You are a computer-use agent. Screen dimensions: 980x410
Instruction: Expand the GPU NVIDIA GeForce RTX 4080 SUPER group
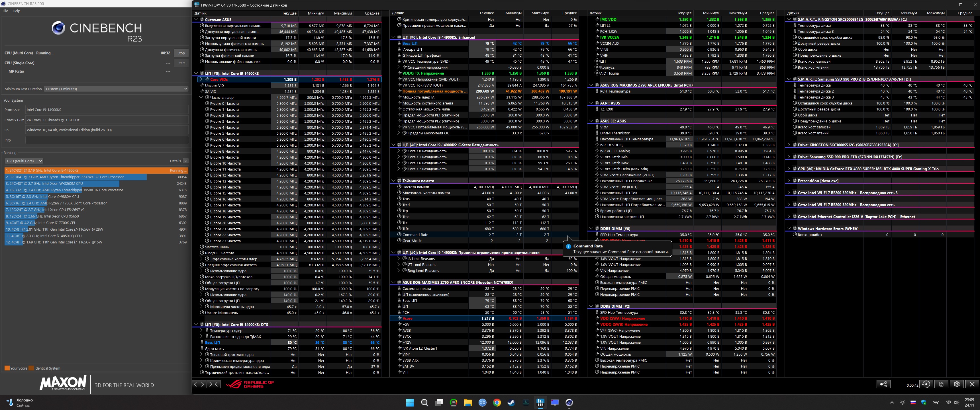[x=789, y=169]
